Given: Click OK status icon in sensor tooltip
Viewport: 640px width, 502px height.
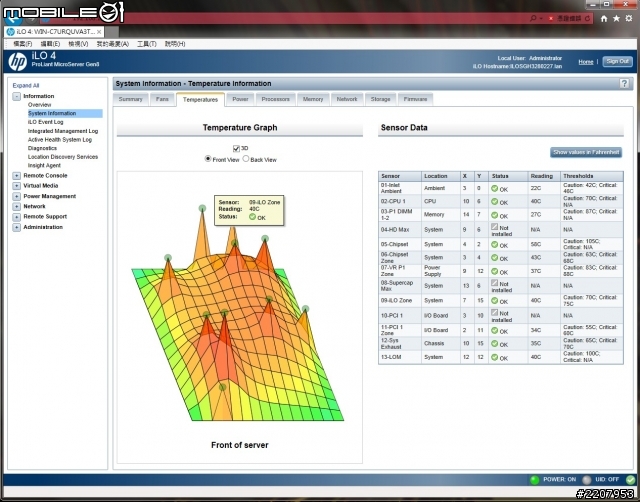Looking at the screenshot, I should (253, 217).
